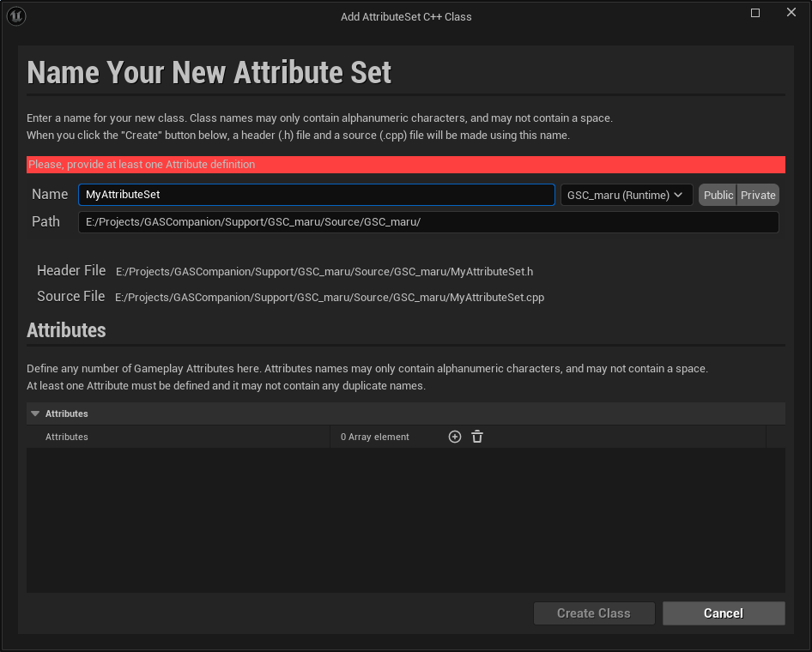Open the GSC_maru (Runtime) module dropdown

click(x=626, y=195)
